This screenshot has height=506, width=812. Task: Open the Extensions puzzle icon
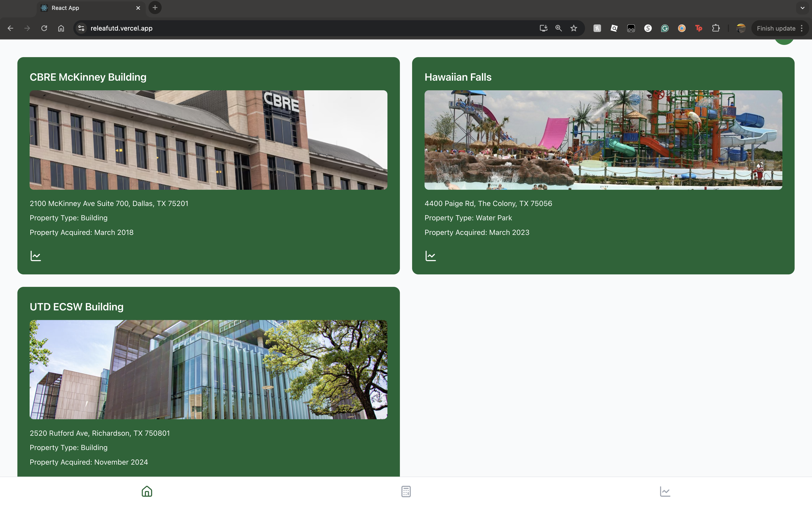(x=716, y=28)
